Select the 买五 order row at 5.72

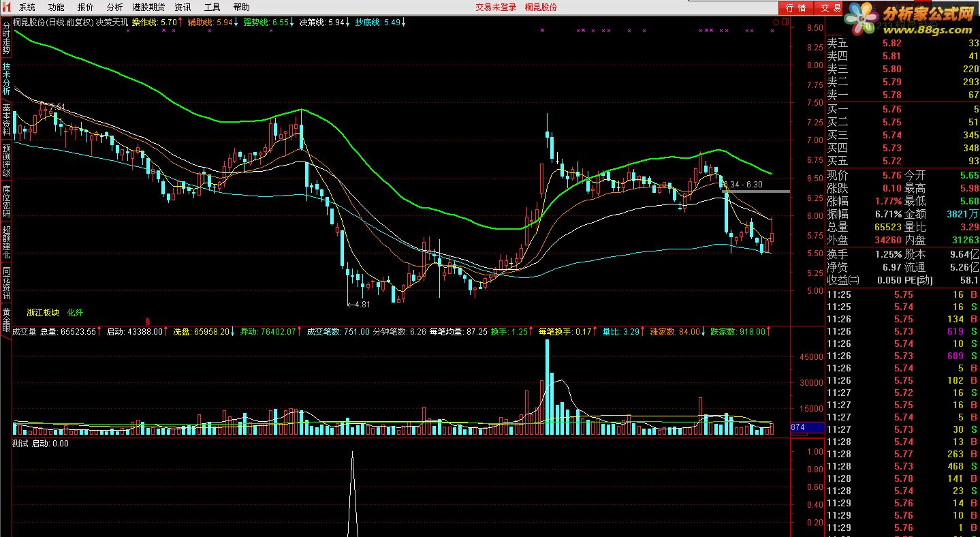tap(902, 161)
